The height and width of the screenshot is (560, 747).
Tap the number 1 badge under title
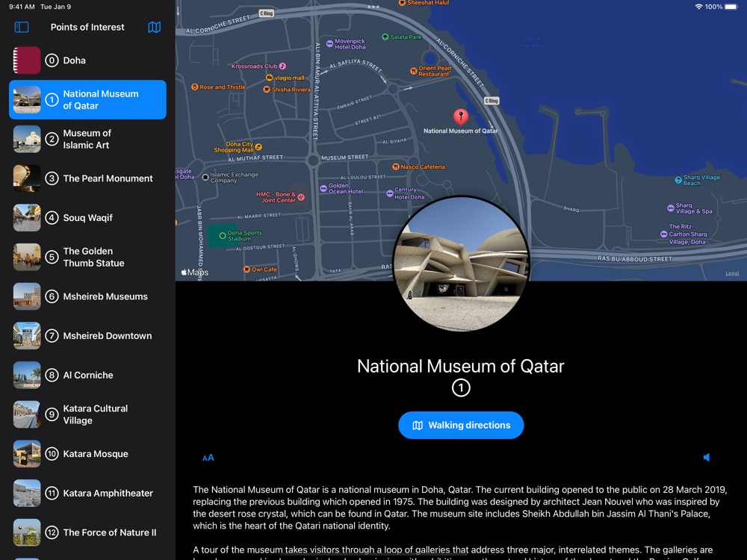click(x=461, y=388)
